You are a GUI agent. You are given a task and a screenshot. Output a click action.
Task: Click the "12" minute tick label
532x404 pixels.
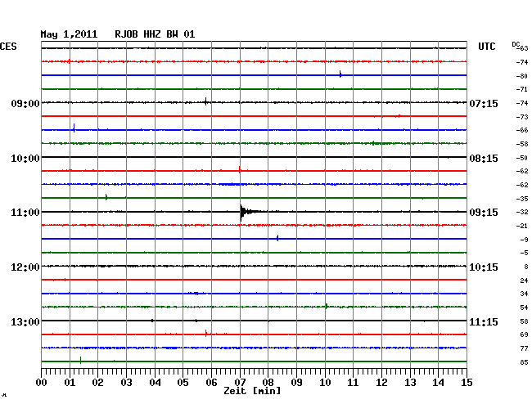click(x=381, y=383)
